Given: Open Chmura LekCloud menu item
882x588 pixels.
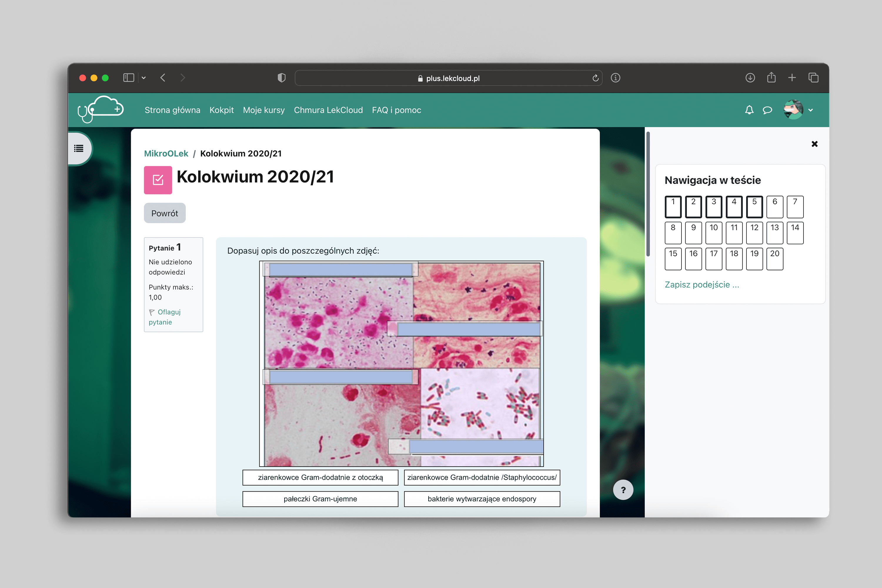Looking at the screenshot, I should 328,110.
